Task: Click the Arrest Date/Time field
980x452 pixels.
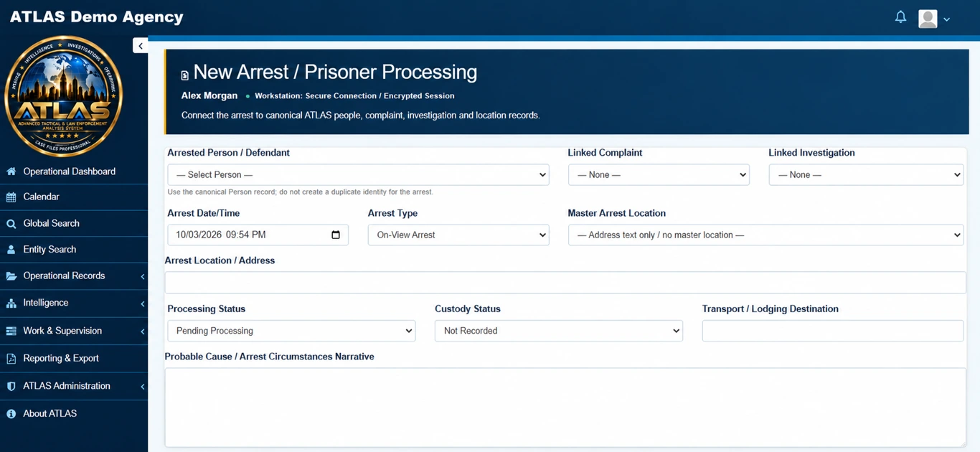Action: [x=258, y=235]
